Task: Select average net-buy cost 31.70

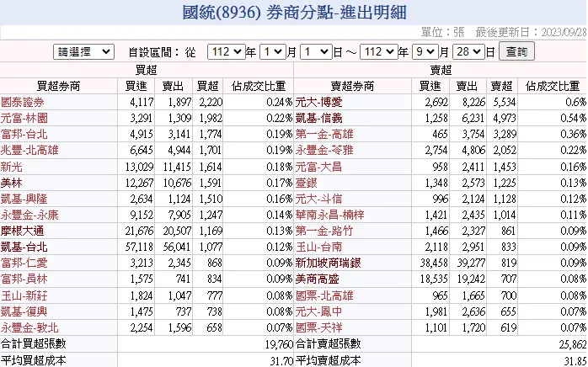Action: click(281, 360)
